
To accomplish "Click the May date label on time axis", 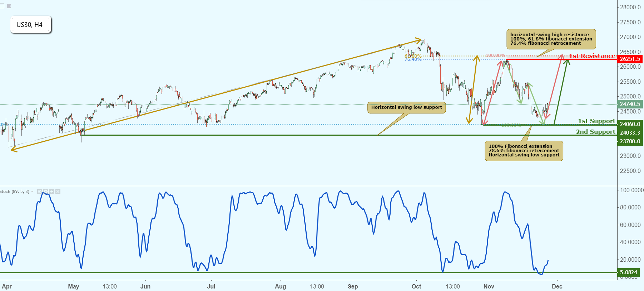I will click(74, 286).
